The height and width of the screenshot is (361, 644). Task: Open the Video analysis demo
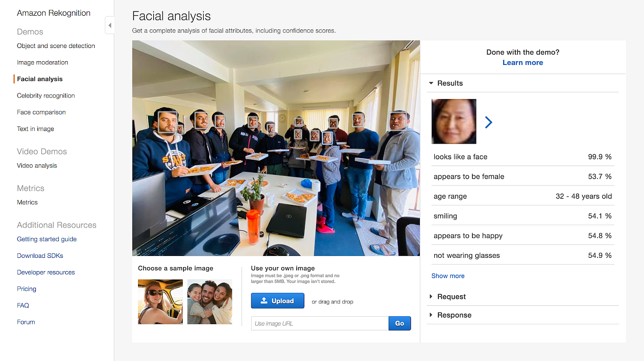pyautogui.click(x=37, y=165)
